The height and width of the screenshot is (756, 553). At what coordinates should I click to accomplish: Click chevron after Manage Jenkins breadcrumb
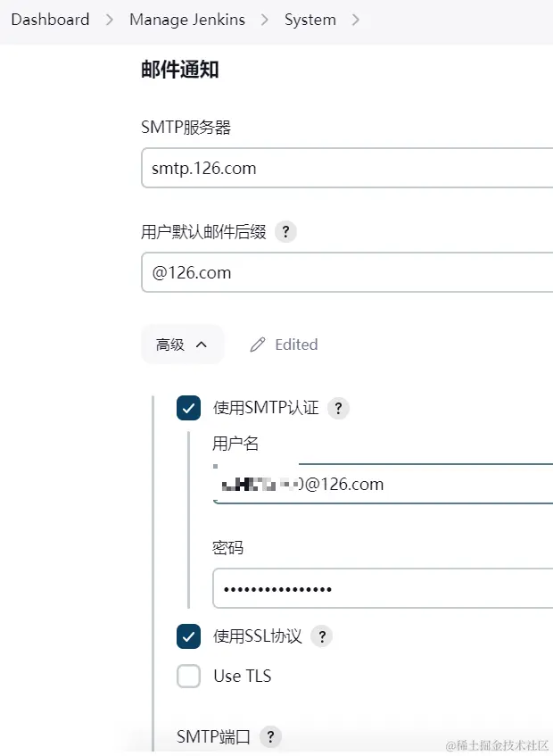tap(265, 20)
